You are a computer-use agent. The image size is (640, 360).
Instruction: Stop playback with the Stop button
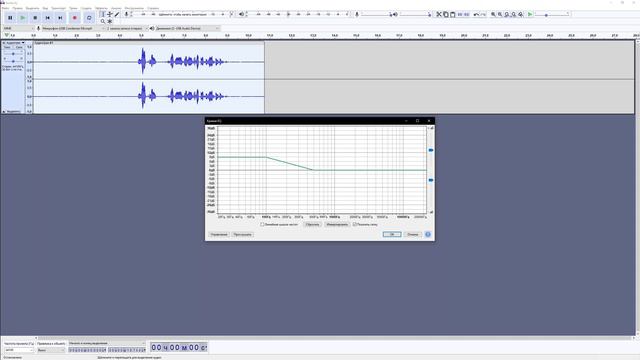pos(35,18)
